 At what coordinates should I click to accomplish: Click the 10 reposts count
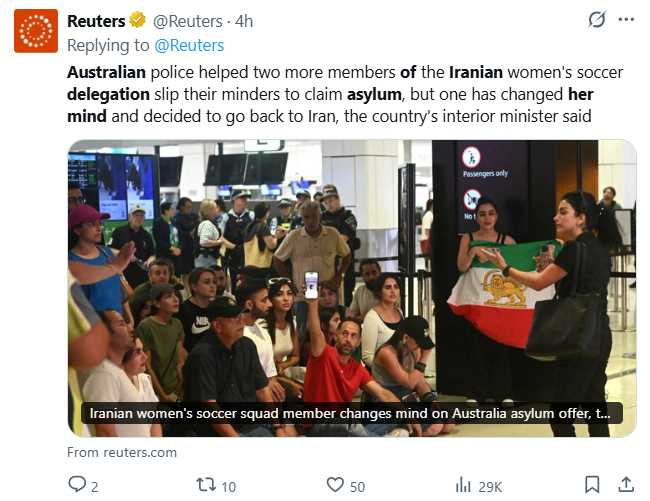228,487
